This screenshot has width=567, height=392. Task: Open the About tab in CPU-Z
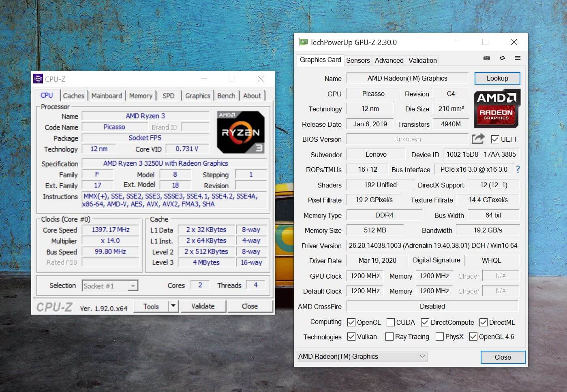tap(252, 96)
